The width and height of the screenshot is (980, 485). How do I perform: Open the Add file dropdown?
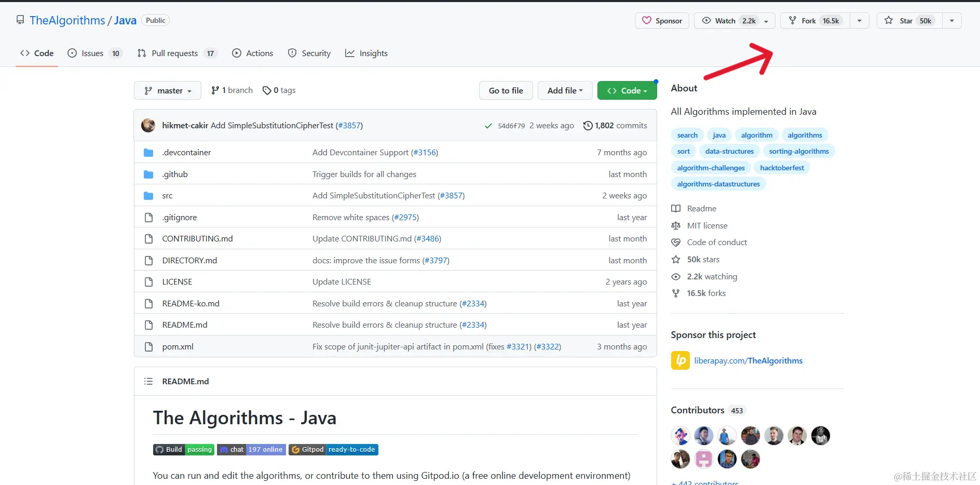pyautogui.click(x=565, y=91)
